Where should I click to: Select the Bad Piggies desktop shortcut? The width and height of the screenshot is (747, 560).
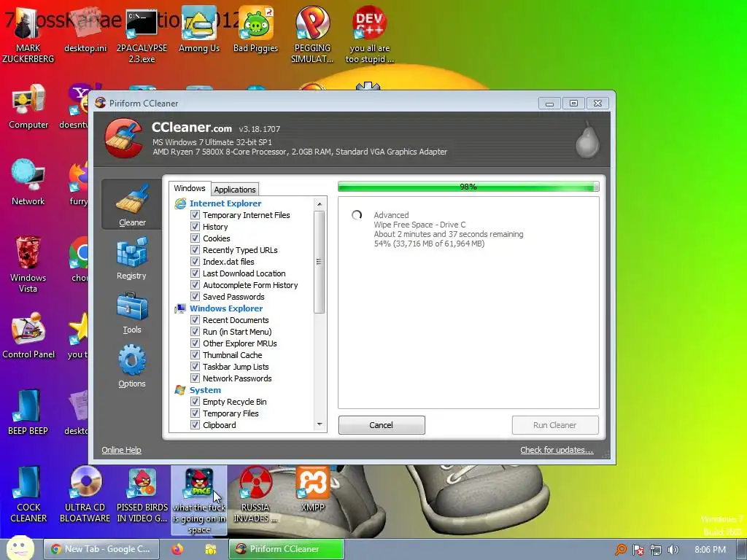pos(255,29)
